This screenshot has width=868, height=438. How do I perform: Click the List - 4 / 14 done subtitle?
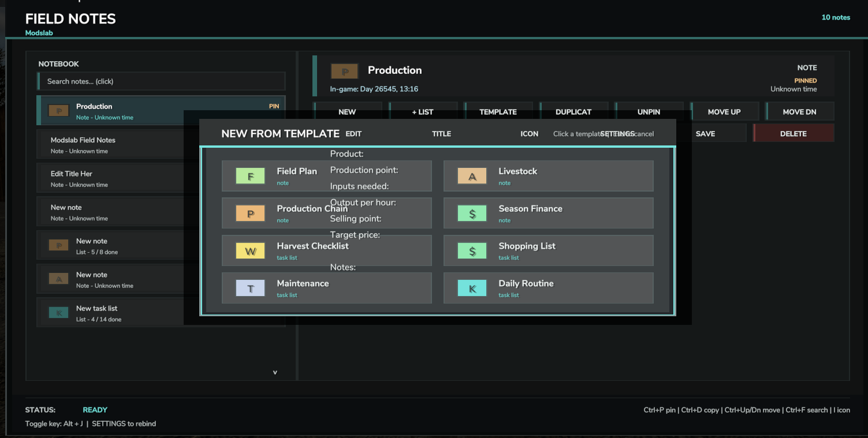coord(99,319)
